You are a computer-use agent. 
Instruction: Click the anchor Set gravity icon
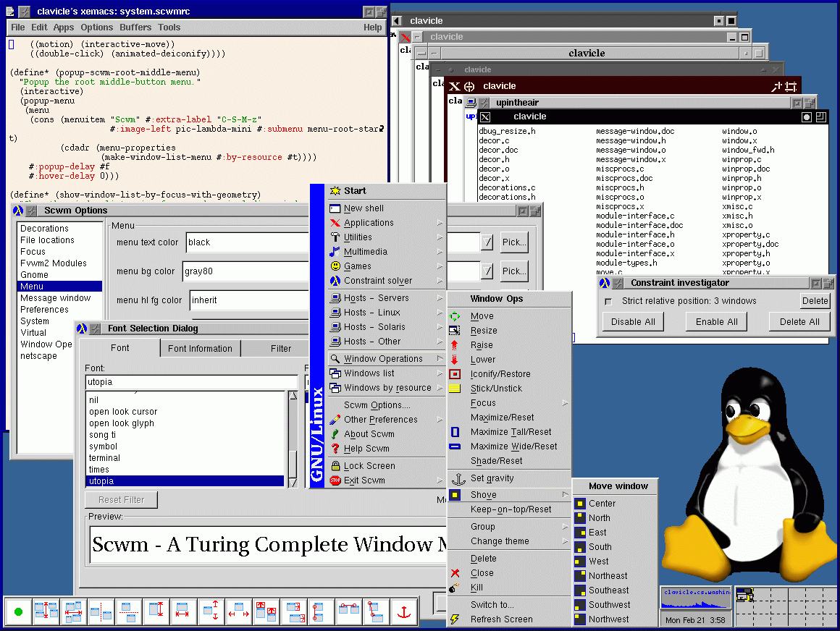pos(458,478)
